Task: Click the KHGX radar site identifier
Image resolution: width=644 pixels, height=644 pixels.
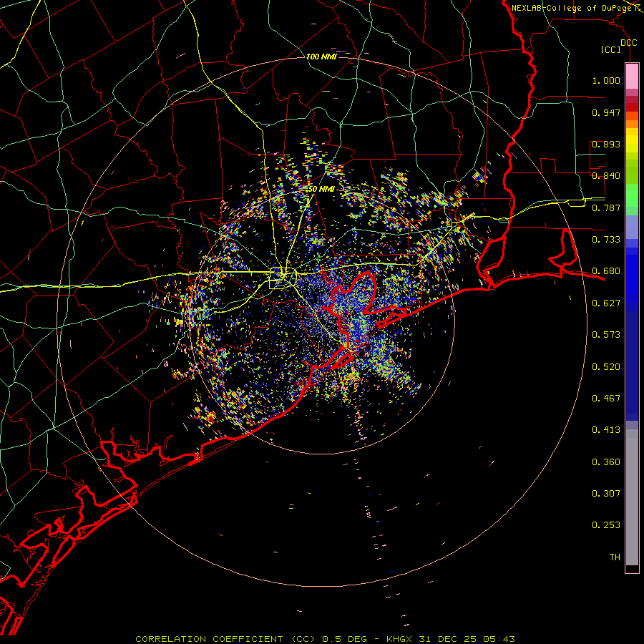Action: coord(400,639)
